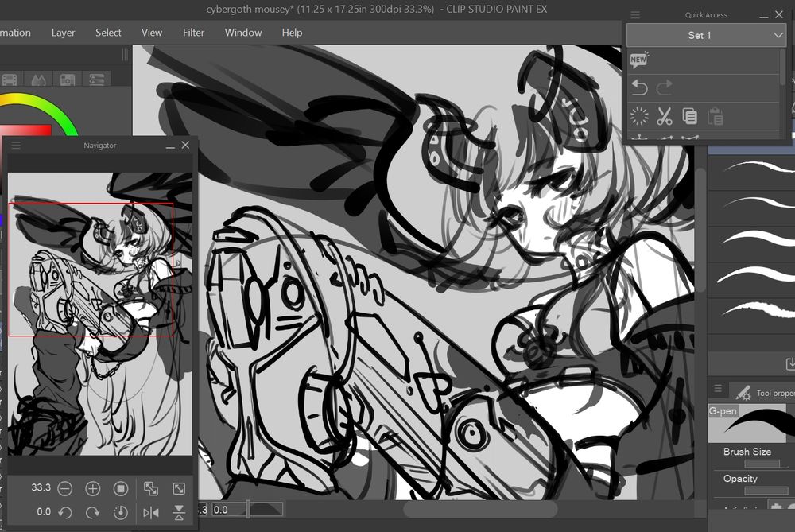Click the Redo button in Quick Access
The image size is (795, 532).
665,87
